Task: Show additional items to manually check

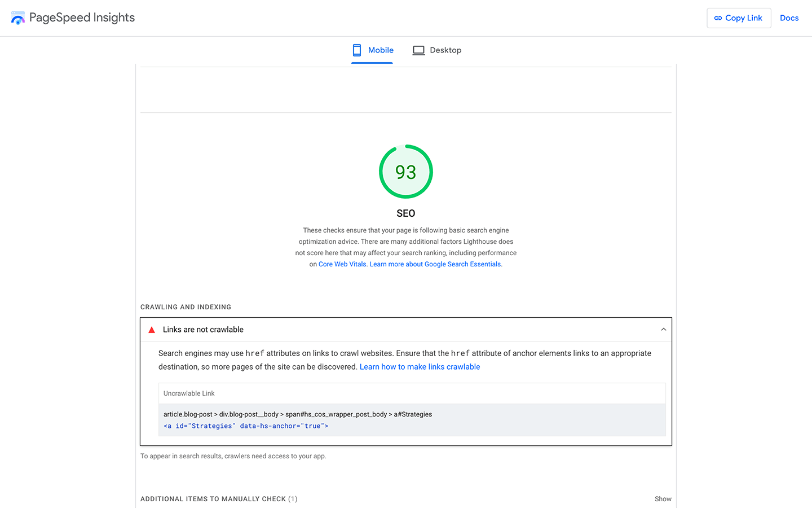Action: click(x=663, y=499)
